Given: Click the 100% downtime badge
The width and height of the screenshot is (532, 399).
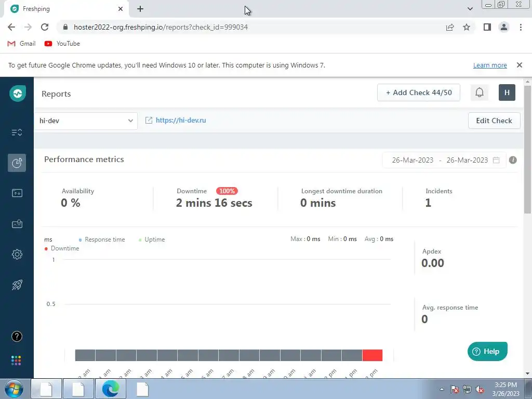Looking at the screenshot, I should coord(227,191).
